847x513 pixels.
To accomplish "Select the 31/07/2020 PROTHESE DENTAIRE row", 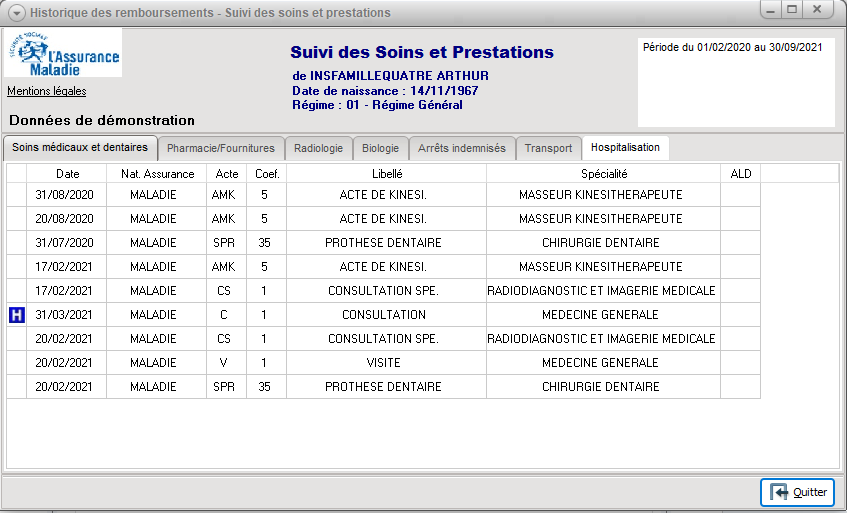I will click(x=386, y=243).
